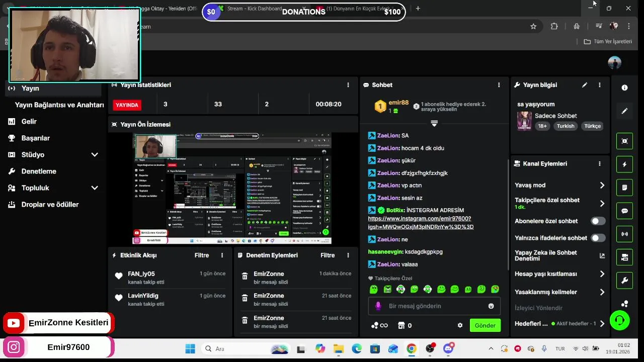Open Yayın Bağlantısı ve Anahtarı
This screenshot has width=644, height=362.
pyautogui.click(x=59, y=105)
